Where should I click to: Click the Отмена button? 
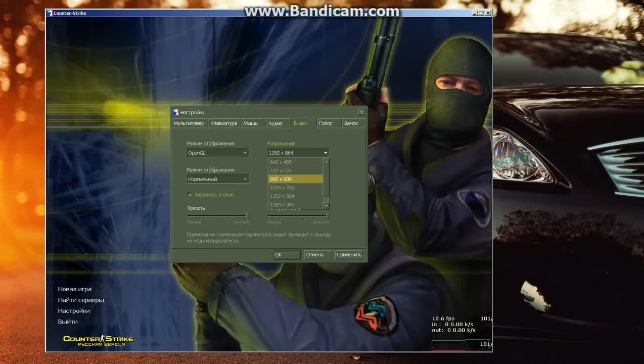(318, 255)
